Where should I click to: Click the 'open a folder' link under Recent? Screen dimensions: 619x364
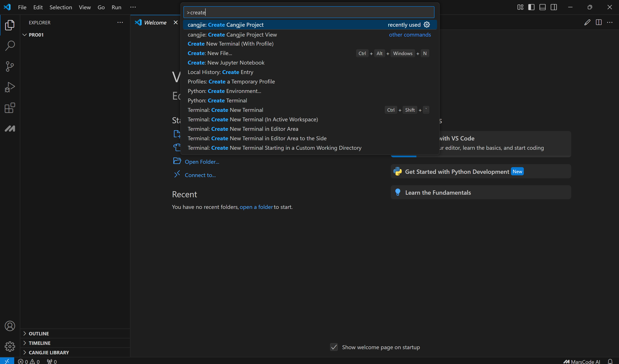(x=256, y=207)
